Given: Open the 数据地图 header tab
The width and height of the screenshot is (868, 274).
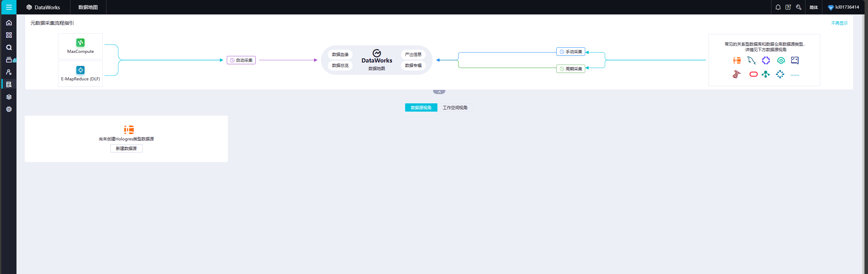Looking at the screenshot, I should (x=88, y=7).
